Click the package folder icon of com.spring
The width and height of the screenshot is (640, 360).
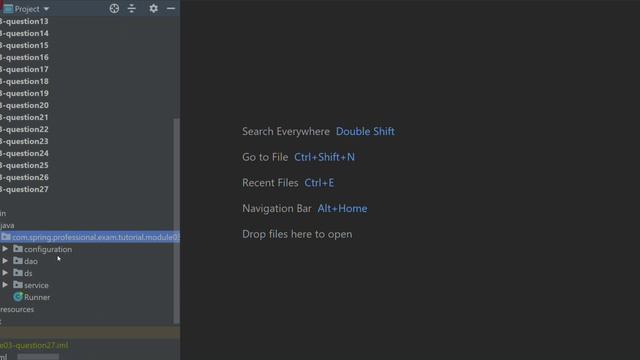[6, 237]
